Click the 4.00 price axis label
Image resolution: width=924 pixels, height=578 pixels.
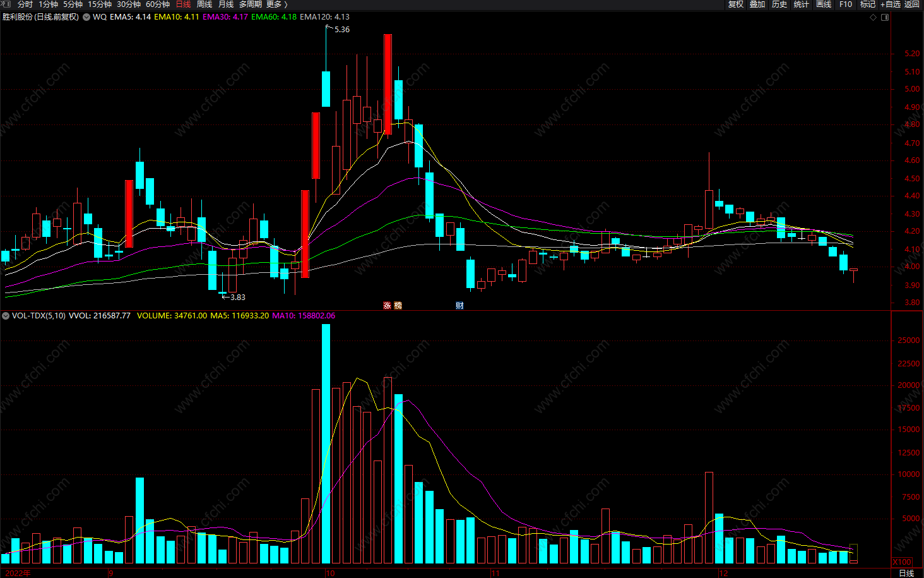(x=912, y=267)
